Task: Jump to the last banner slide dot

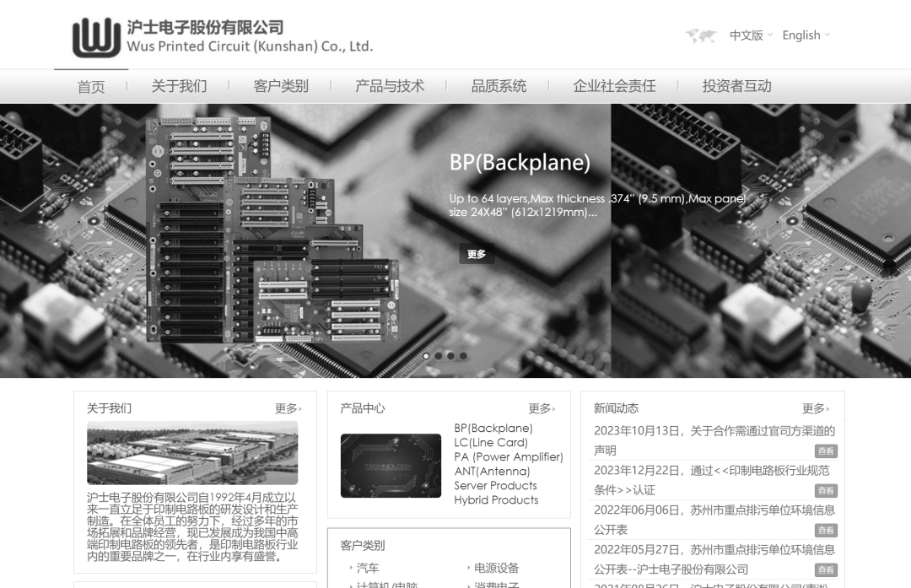Action: point(463,356)
